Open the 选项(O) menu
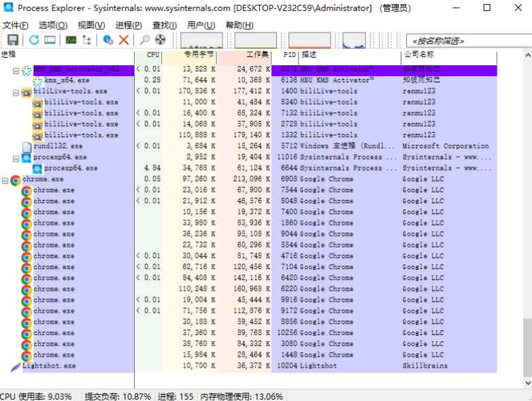This screenshot has width=532, height=401. click(53, 25)
